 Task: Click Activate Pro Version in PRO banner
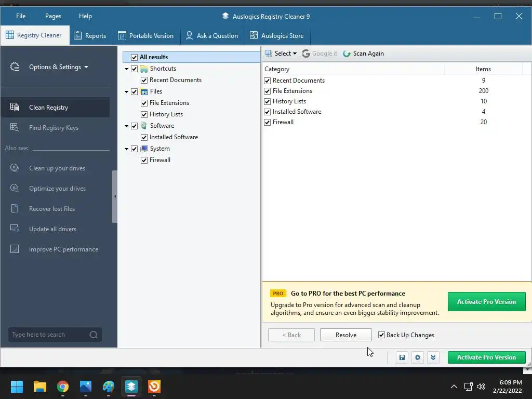[x=486, y=302]
